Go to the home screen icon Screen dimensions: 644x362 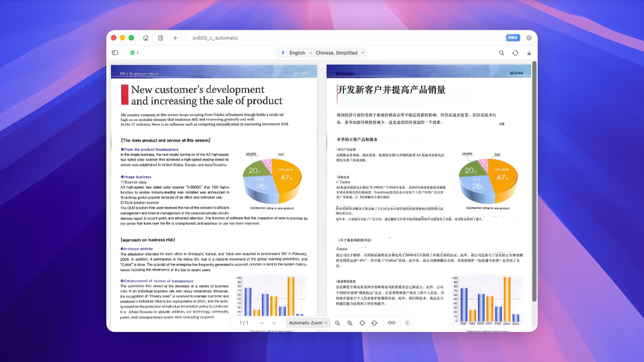146,38
